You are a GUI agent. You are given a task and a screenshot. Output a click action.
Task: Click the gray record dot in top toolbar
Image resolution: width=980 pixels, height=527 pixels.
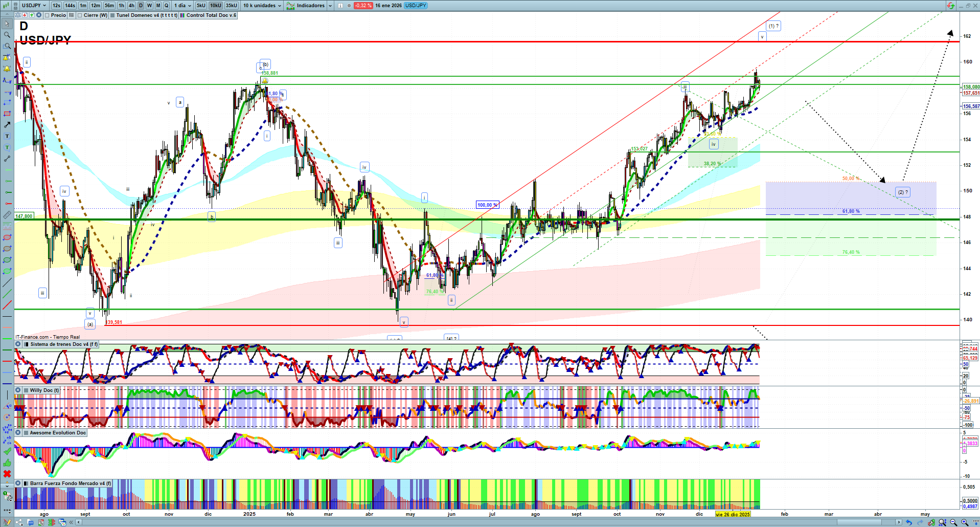[349, 6]
